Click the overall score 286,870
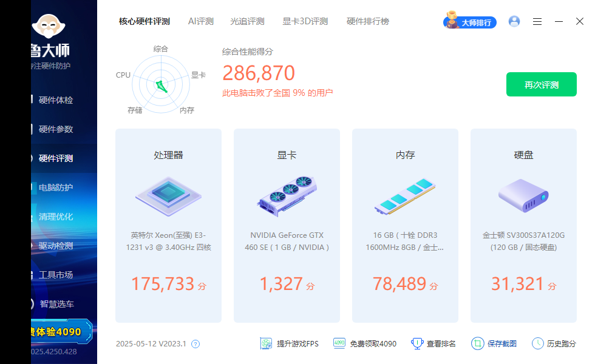Image resolution: width=595 pixels, height=364 pixels. tap(259, 73)
